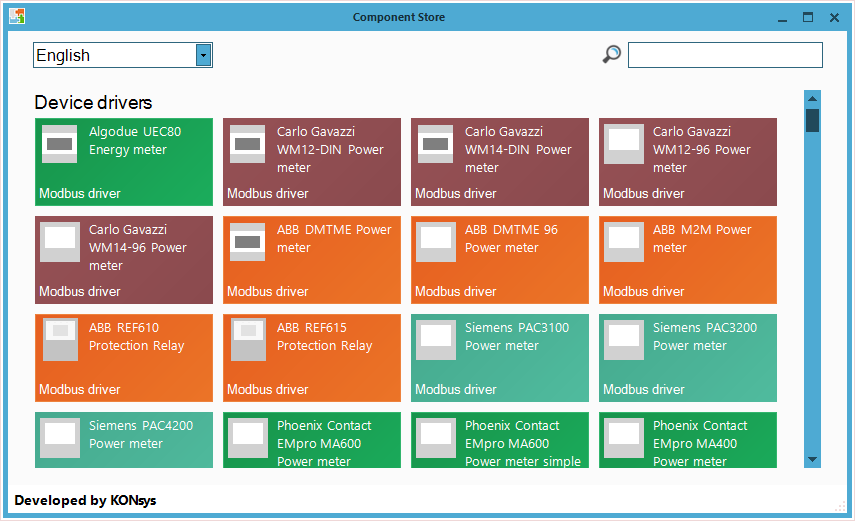The height and width of the screenshot is (521, 855).
Task: Click the Siemens PAC4200 device icon
Action: (x=59, y=439)
